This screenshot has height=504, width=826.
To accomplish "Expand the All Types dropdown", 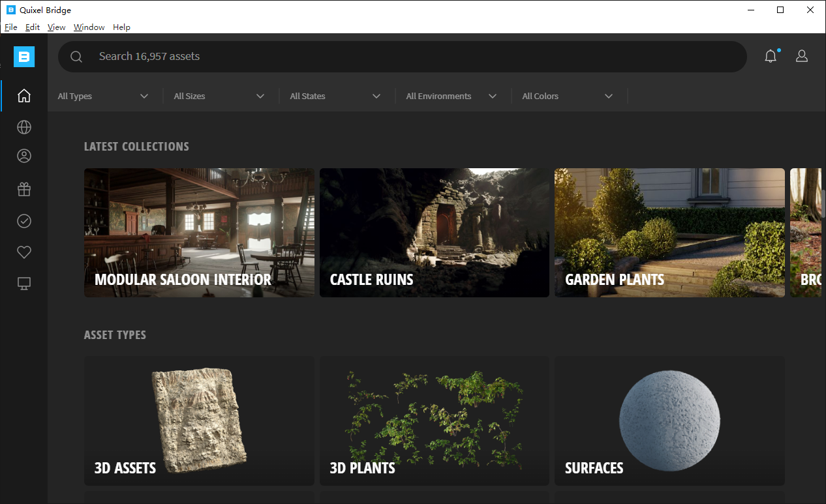I will 103,96.
